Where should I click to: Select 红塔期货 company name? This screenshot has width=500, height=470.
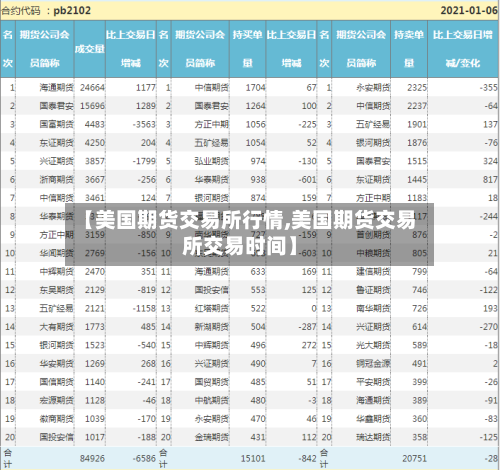pos(212,308)
